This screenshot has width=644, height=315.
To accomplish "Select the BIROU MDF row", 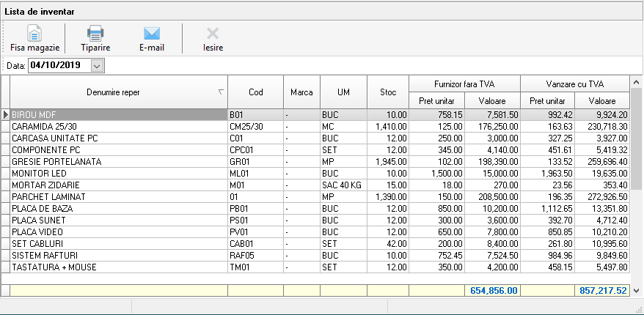I will 117,115.
